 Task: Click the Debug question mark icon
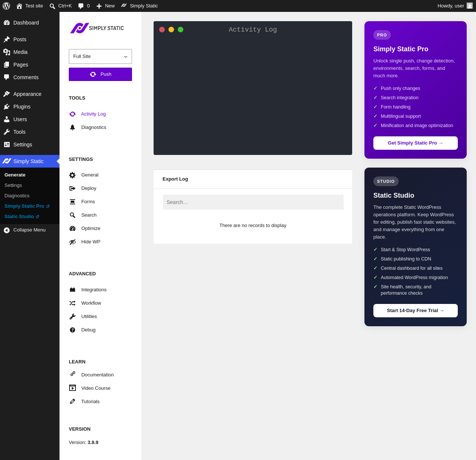(x=73, y=330)
